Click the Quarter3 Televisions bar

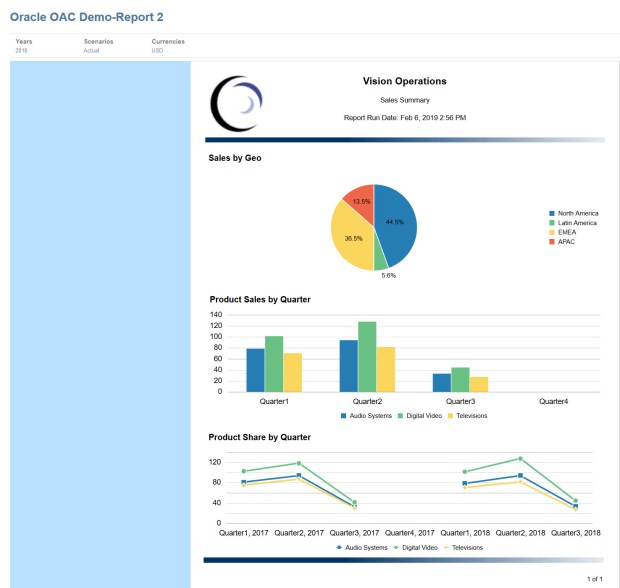479,384
